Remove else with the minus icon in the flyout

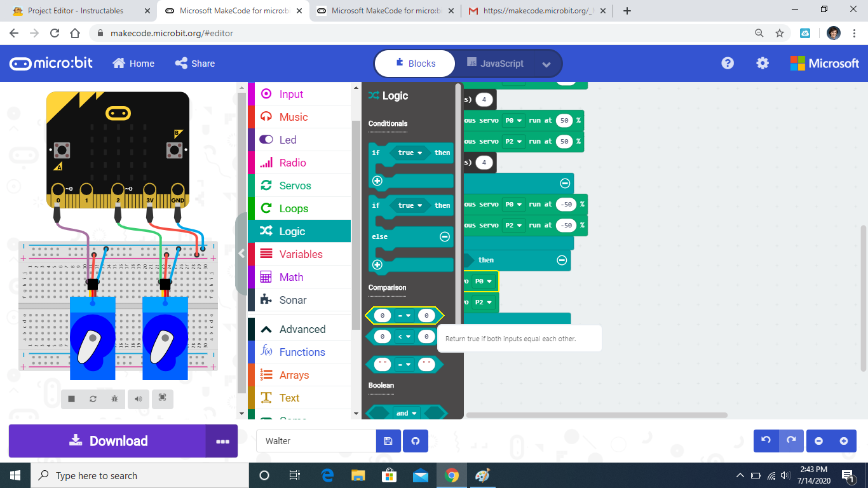click(x=445, y=236)
